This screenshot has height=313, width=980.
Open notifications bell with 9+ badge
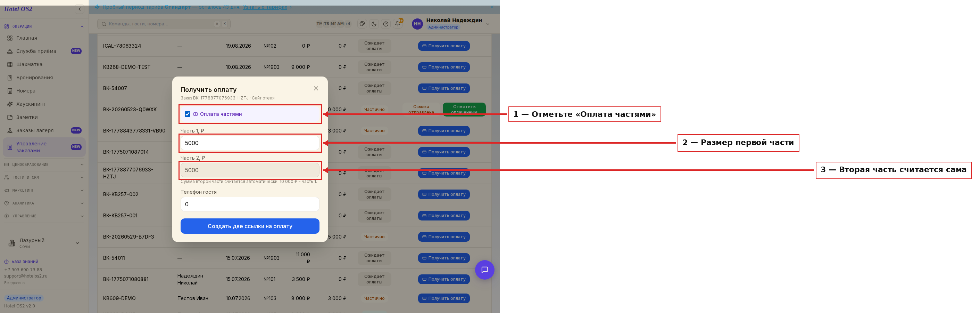398,24
